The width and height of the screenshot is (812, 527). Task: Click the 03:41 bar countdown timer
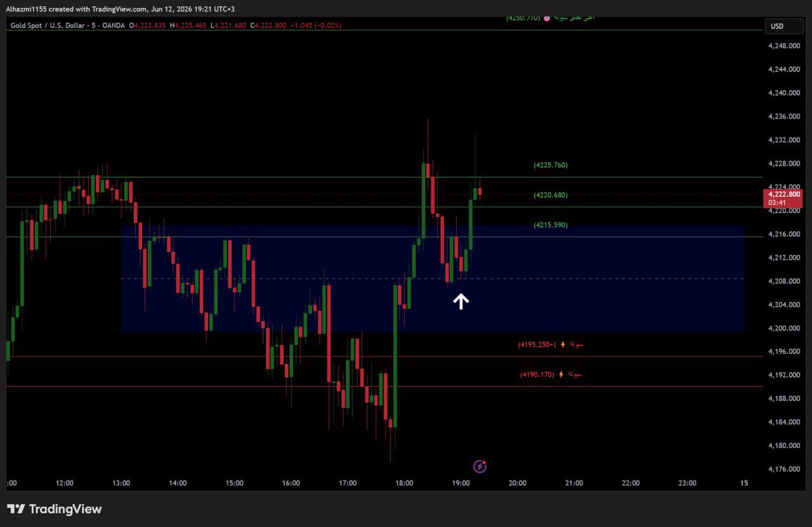(x=776, y=202)
